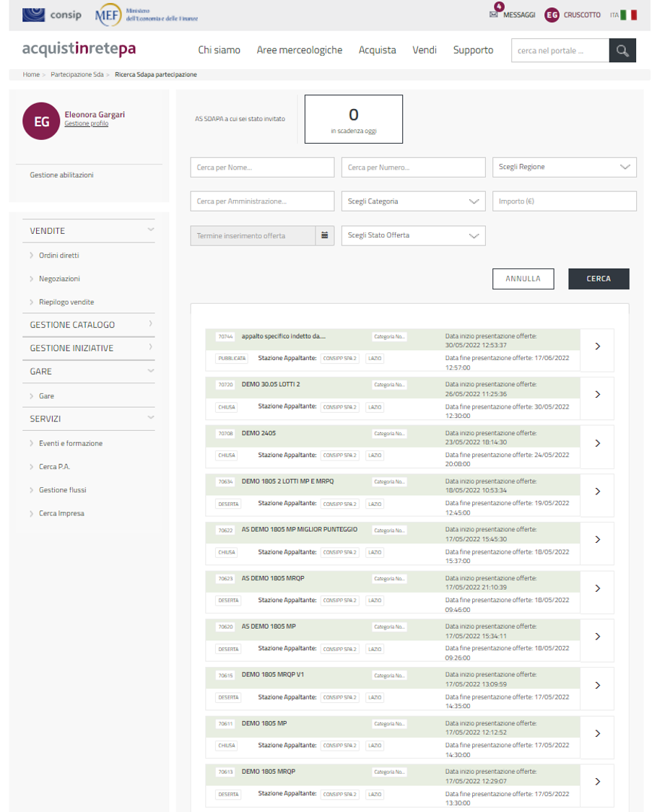Open details arrow for appalto specifico 70744
This screenshot has height=812, width=652.
597,346
